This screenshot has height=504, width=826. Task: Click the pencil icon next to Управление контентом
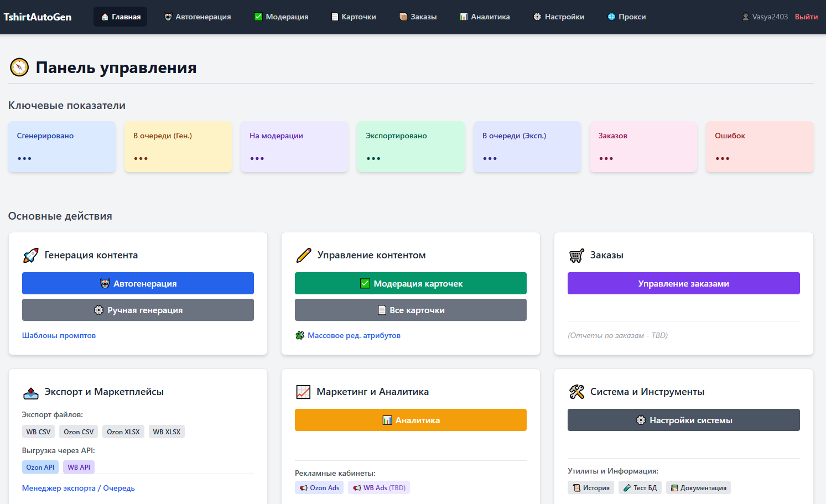click(303, 255)
